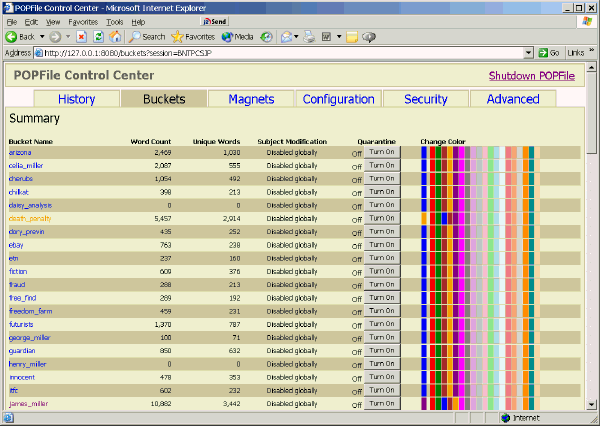Click the Mail envelope toolbar icon
This screenshot has width=600, height=426.
(x=287, y=37)
